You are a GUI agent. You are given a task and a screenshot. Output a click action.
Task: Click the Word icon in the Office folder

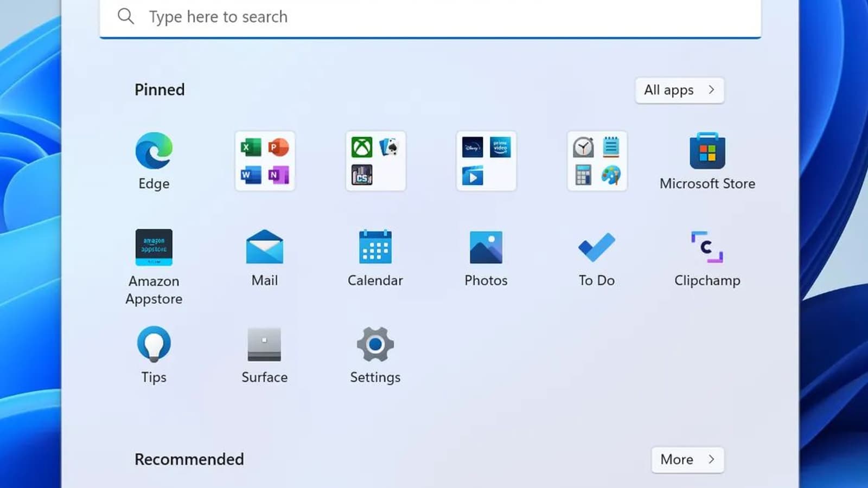[251, 175]
